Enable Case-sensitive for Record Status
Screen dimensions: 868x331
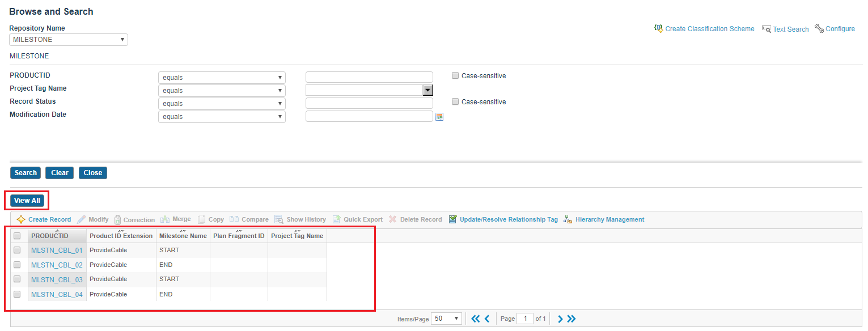click(455, 101)
